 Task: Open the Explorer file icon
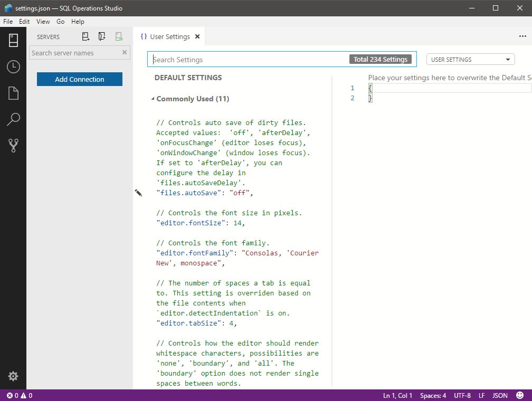[13, 93]
